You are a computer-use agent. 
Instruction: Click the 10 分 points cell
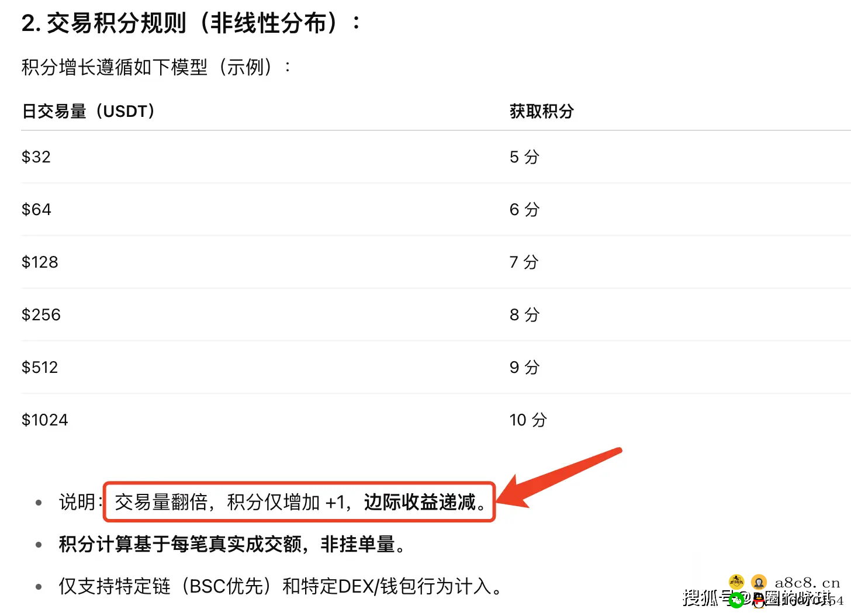click(x=528, y=420)
